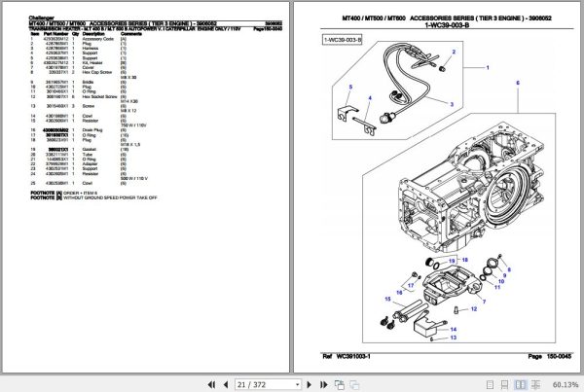Click callout number 3 near harness
584x392 pixels.
click(x=452, y=104)
